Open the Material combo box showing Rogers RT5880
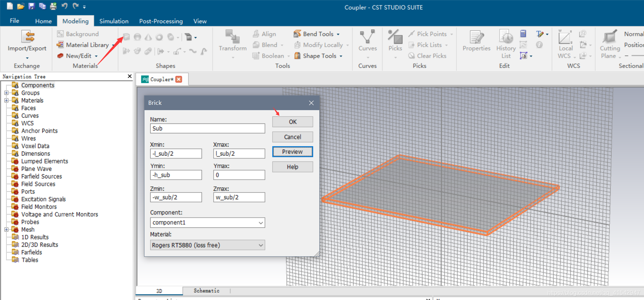 (x=208, y=245)
